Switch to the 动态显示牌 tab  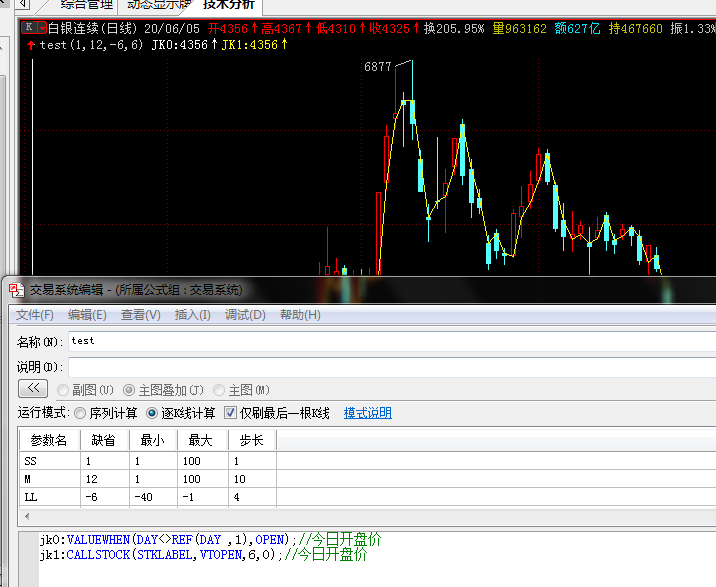click(x=158, y=5)
